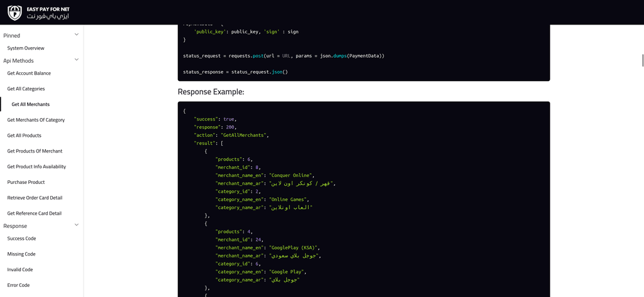Click the "merchant_id": 24 line
Viewport: 644px width, 297px height.
[239, 240]
